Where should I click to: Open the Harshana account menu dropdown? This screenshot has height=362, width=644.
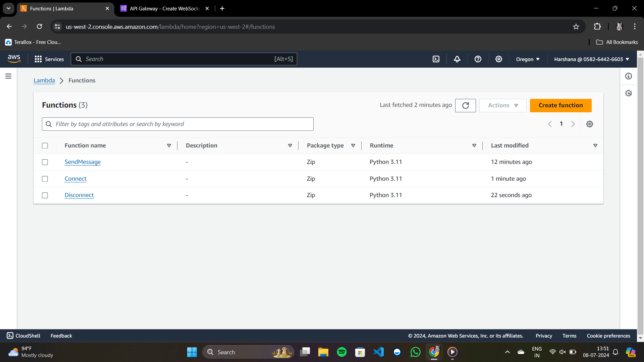[x=591, y=59]
